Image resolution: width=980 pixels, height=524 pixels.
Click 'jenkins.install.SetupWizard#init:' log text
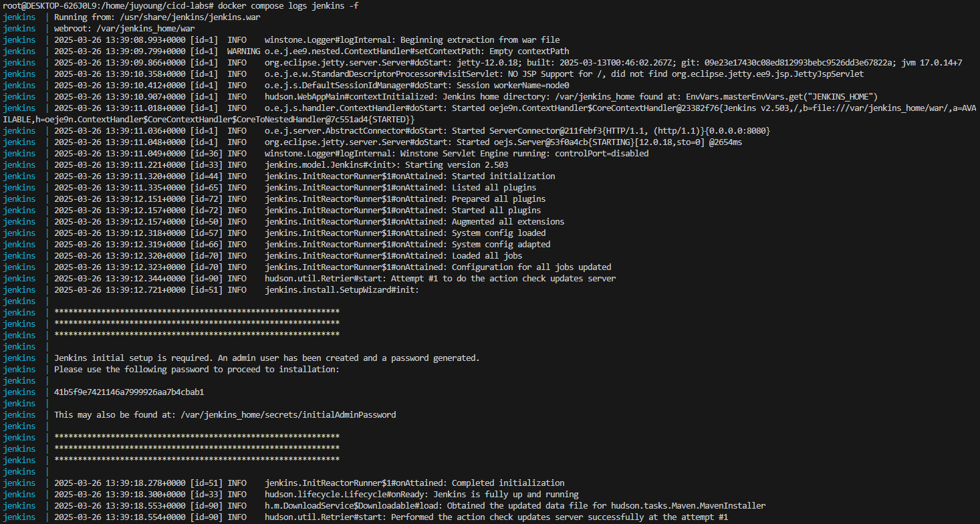pos(342,290)
